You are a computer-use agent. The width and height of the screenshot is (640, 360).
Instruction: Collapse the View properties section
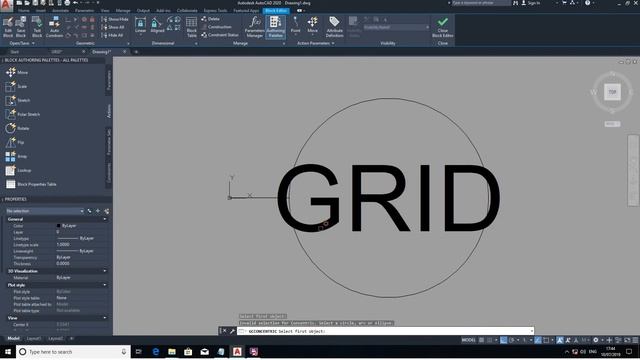click(x=105, y=318)
